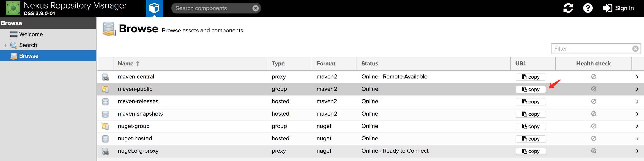Sort by Format column header

pyautogui.click(x=334, y=64)
